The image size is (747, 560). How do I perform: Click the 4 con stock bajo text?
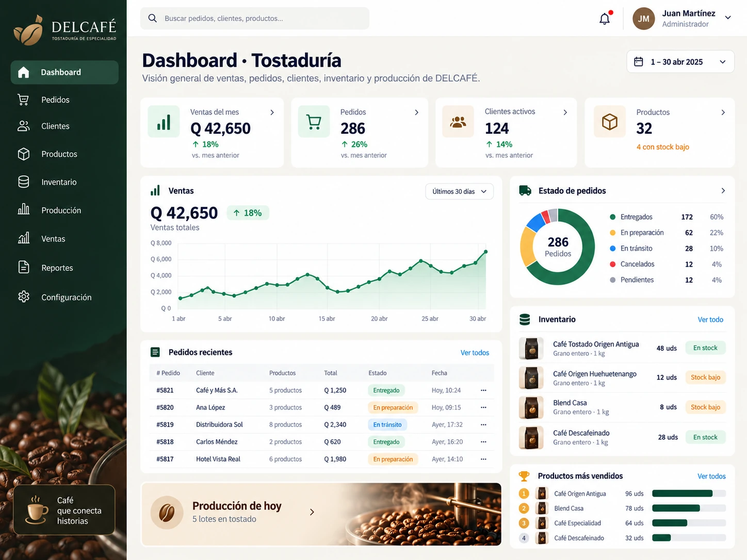662,147
